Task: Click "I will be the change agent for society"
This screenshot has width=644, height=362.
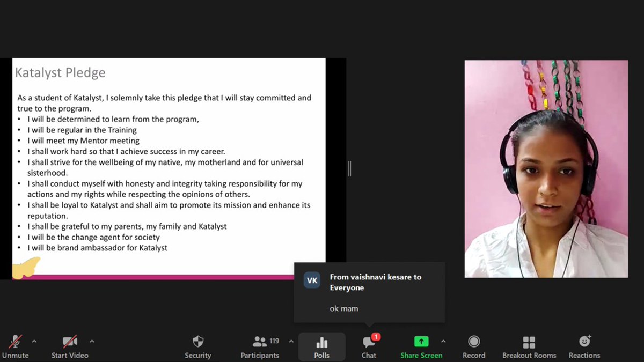Action: (93, 237)
